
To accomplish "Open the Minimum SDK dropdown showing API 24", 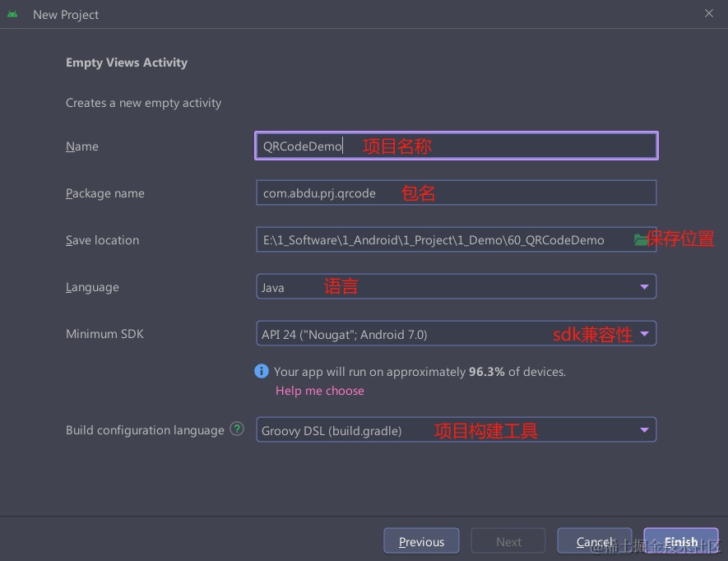I will coord(457,334).
